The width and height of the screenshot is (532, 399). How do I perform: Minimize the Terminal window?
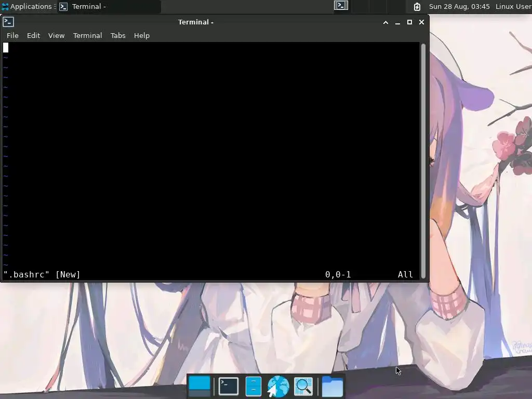pyautogui.click(x=397, y=22)
